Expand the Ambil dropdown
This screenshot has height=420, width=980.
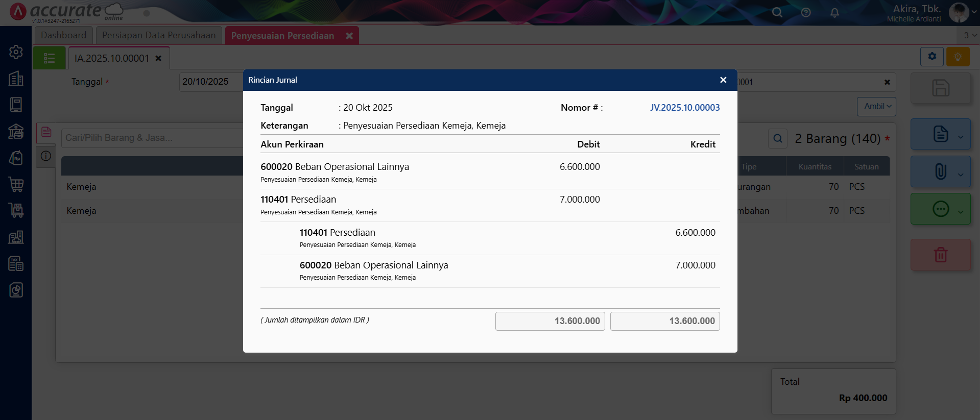pyautogui.click(x=876, y=107)
